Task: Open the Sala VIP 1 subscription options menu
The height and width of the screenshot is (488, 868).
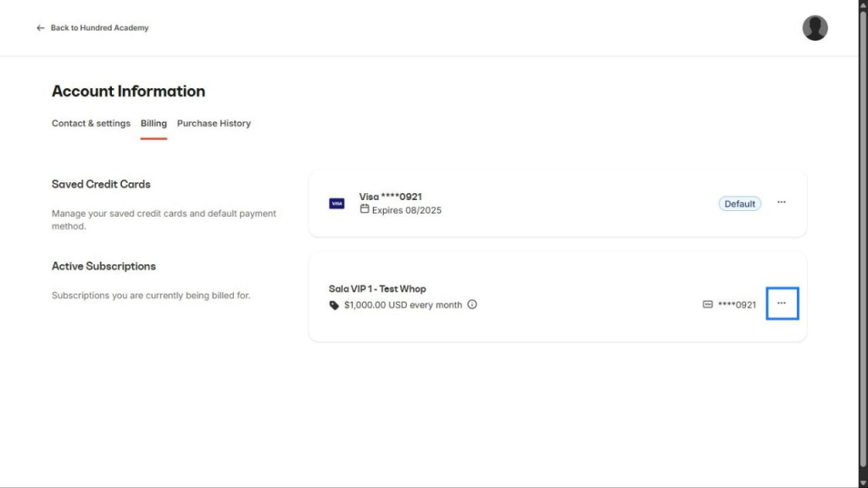Action: pos(782,302)
